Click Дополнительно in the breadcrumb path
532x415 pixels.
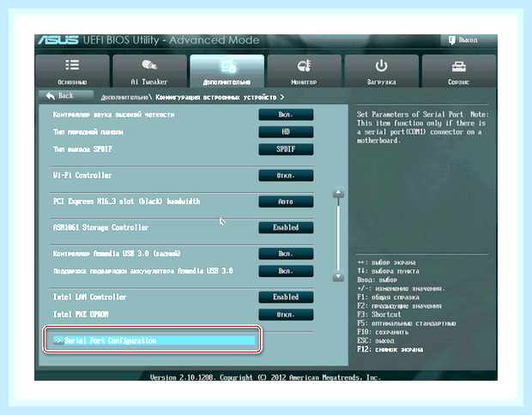[x=124, y=98]
